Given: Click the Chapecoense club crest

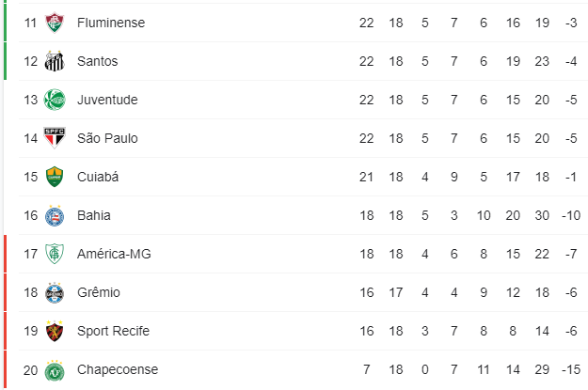Looking at the screenshot, I should [x=55, y=370].
